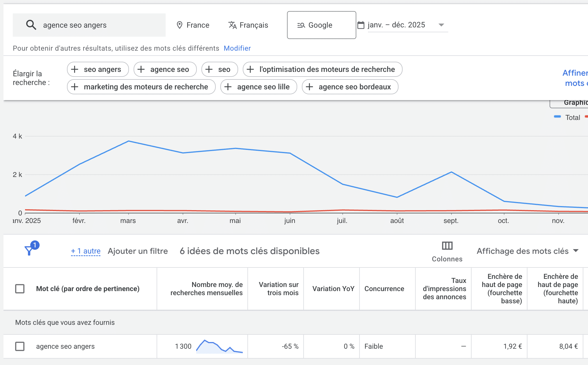
Task: Expand the janv. – déc. 2025 date dropdown
Action: [x=441, y=25]
